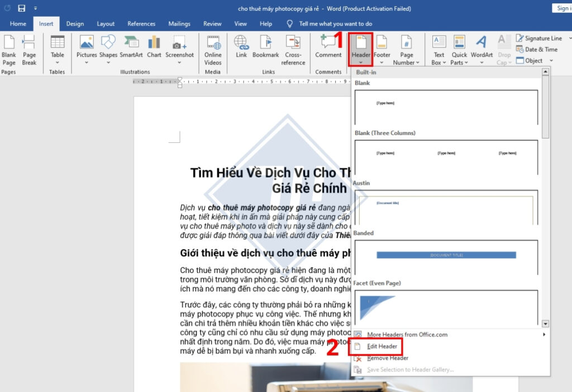
Task: Expand the Table dropdown arrow
Action: coord(58,63)
